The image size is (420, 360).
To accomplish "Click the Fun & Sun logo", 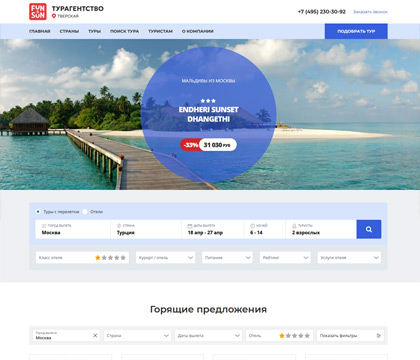I will tap(38, 12).
